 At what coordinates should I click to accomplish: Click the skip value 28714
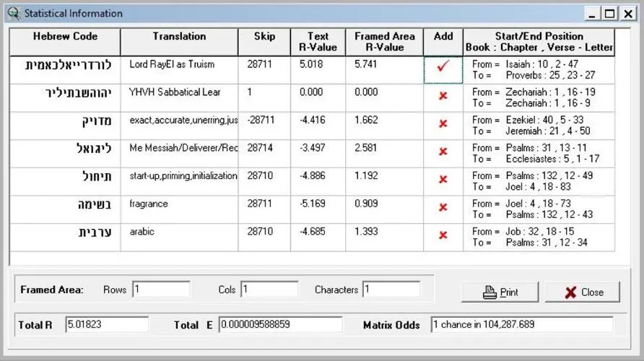point(260,148)
